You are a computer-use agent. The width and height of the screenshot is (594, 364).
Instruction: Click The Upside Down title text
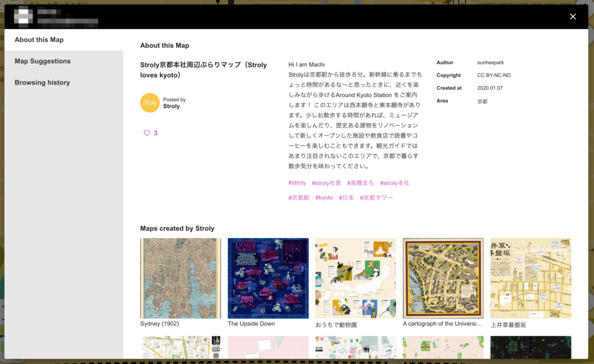point(251,324)
